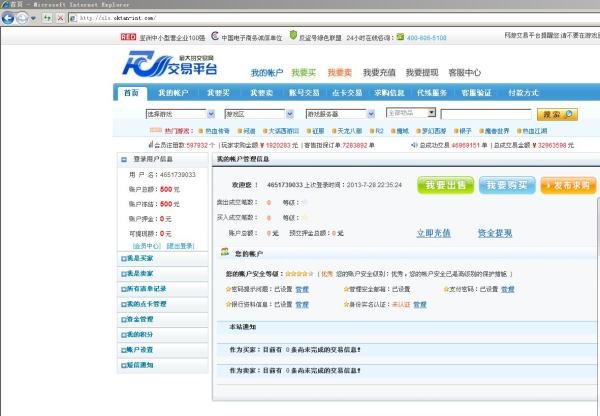Open the 游戏服务器 dropdown

click(x=341, y=114)
